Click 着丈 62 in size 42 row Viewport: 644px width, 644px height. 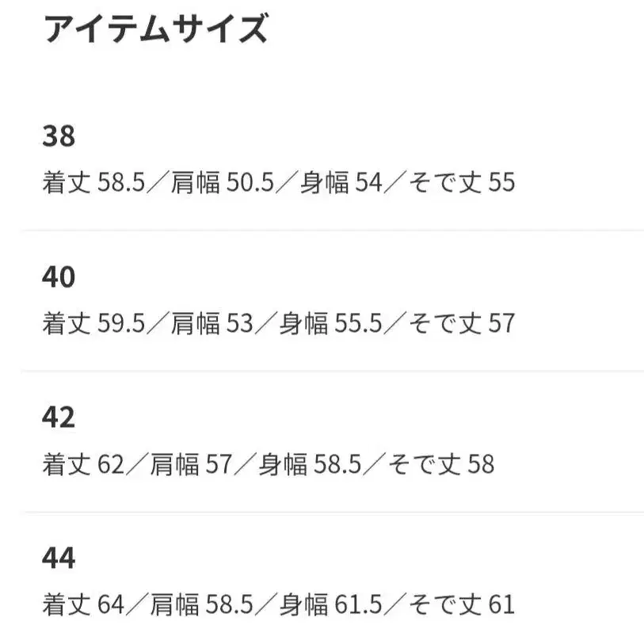pyautogui.click(x=84, y=464)
